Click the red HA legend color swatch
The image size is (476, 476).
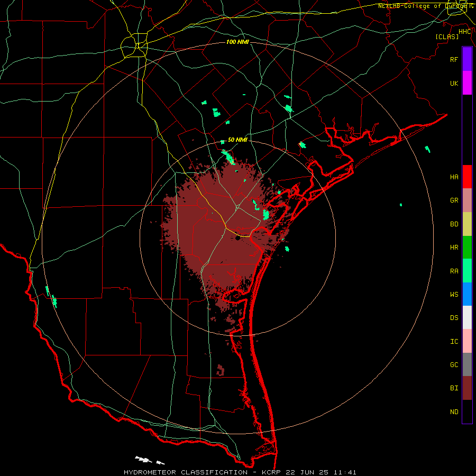(x=467, y=177)
